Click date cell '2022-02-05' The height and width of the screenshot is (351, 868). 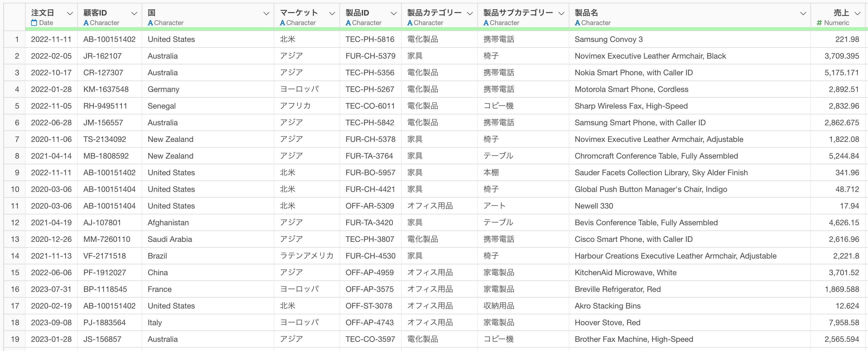[x=51, y=56]
